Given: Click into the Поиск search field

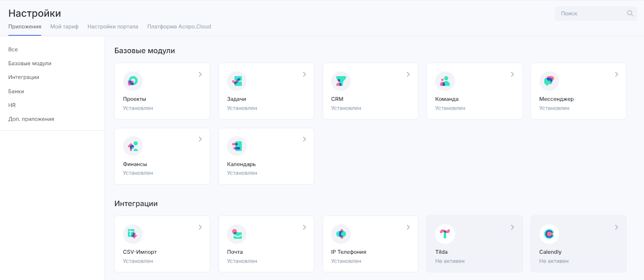Looking at the screenshot, I should [590, 14].
